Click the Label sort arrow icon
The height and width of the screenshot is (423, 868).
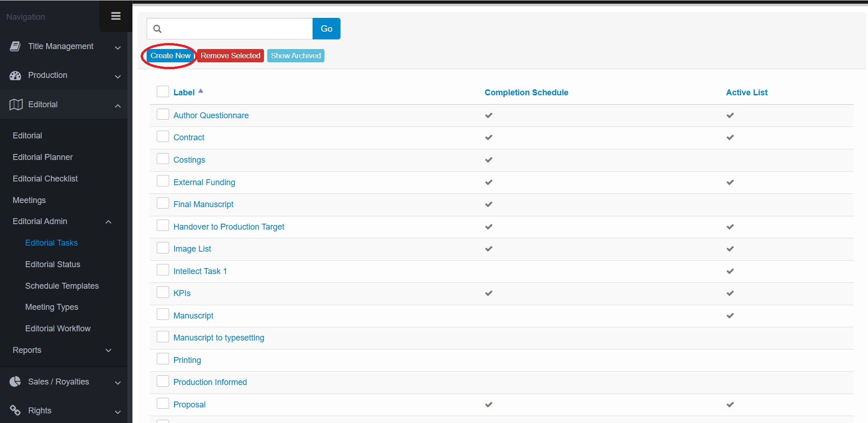(201, 91)
